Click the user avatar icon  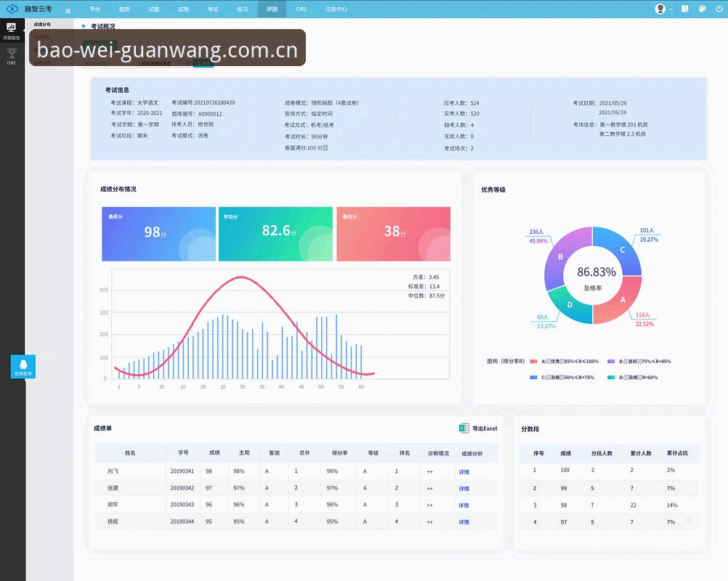click(660, 9)
